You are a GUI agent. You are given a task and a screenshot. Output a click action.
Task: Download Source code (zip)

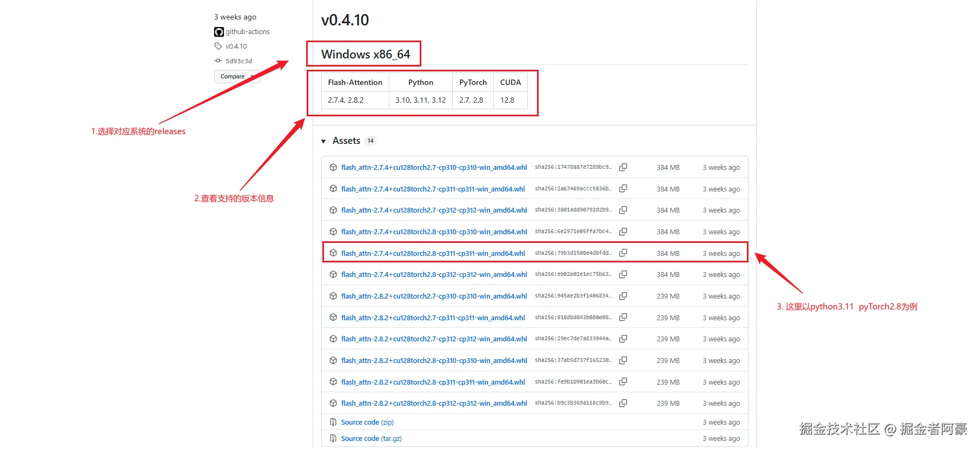(x=367, y=422)
